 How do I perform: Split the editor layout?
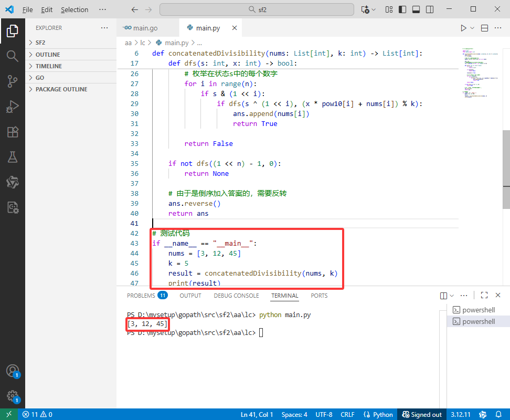click(485, 28)
